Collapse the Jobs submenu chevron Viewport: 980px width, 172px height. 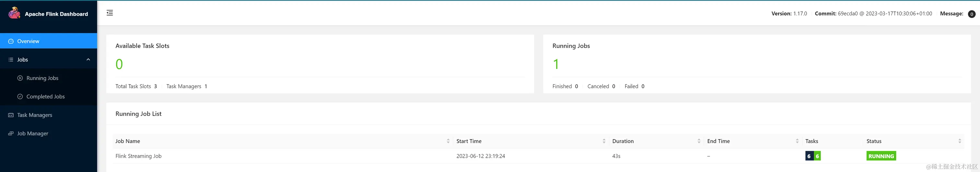(x=88, y=60)
